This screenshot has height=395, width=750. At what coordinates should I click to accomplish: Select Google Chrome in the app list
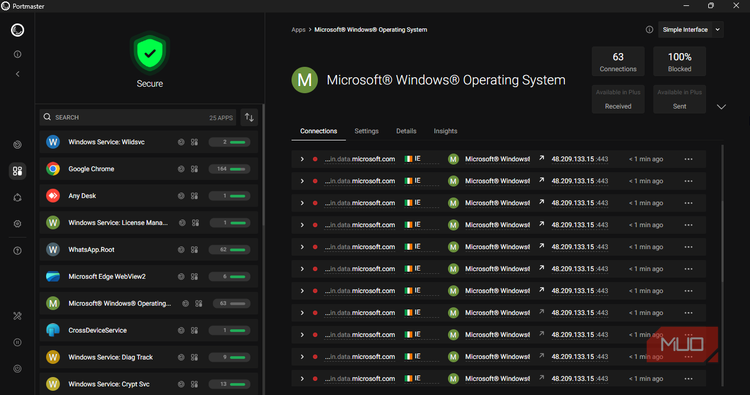[x=149, y=169]
